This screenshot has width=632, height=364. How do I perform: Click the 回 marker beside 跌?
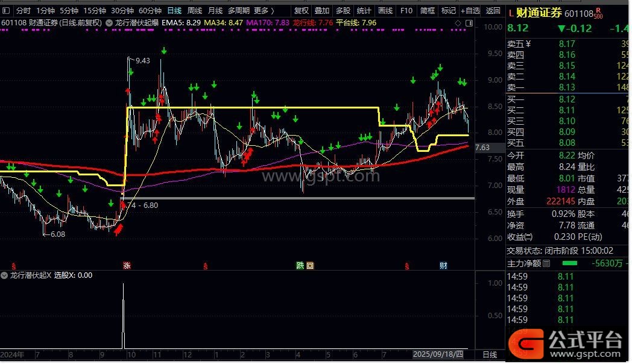pos(310,266)
